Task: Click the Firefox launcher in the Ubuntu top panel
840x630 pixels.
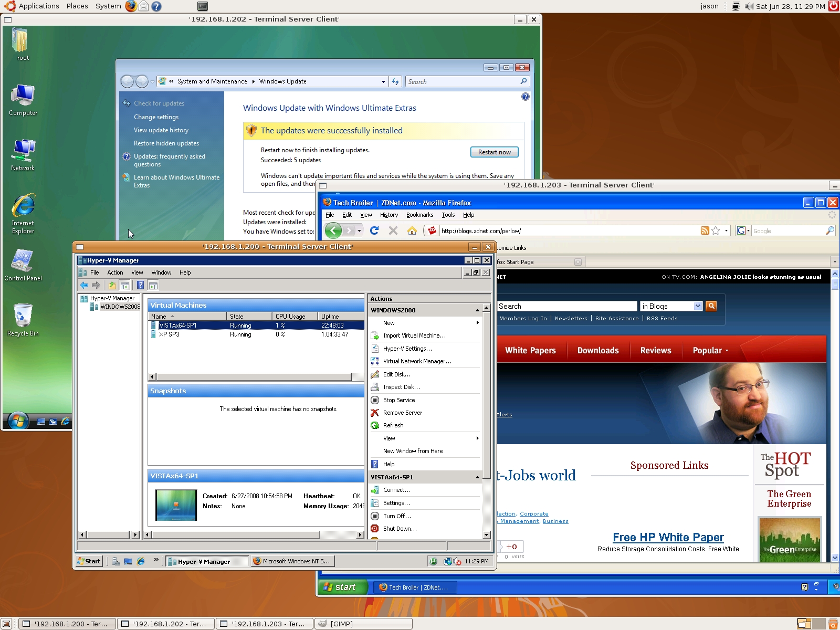Action: [131, 6]
